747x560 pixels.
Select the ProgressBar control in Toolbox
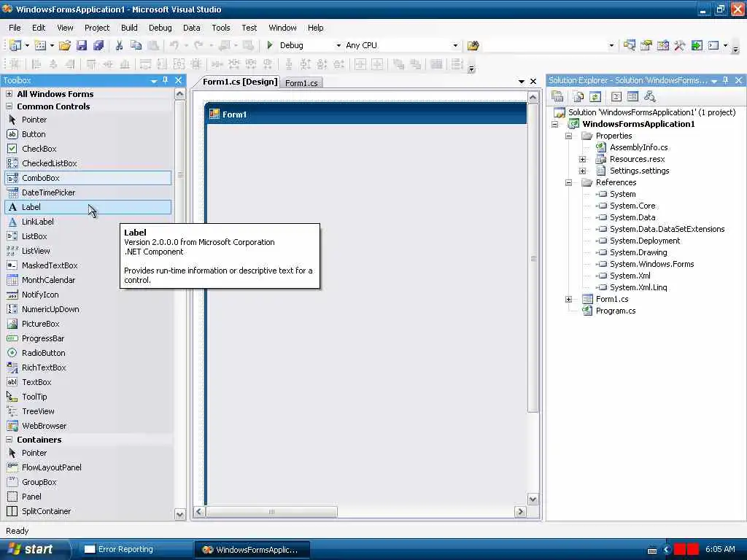(88, 338)
